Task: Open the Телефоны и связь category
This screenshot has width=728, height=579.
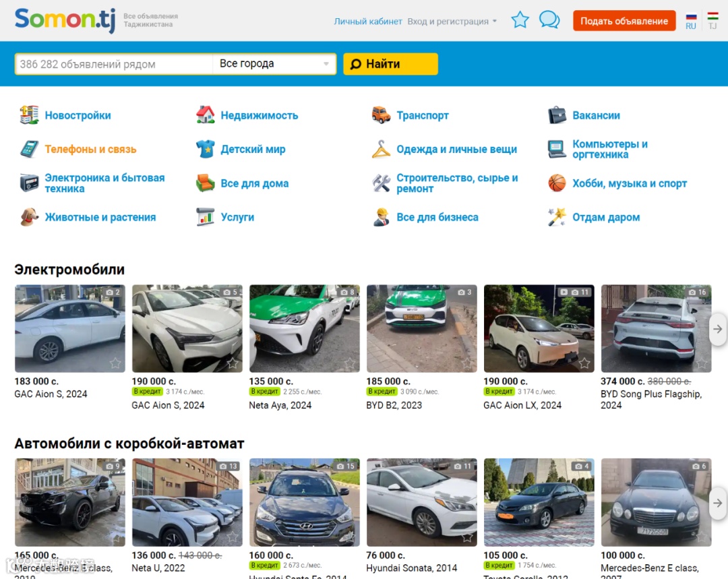Action: pos(90,149)
